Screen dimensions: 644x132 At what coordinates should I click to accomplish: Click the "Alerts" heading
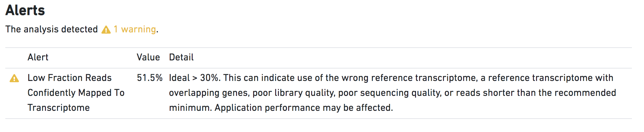25,10
